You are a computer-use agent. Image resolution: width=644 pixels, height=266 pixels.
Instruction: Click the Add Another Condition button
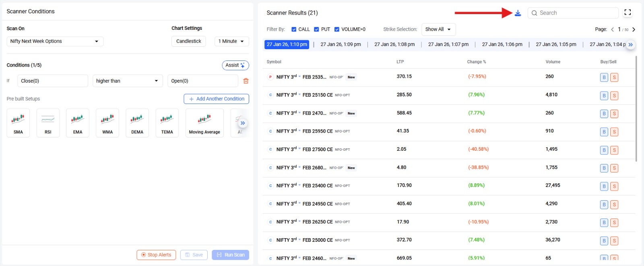[x=216, y=99]
